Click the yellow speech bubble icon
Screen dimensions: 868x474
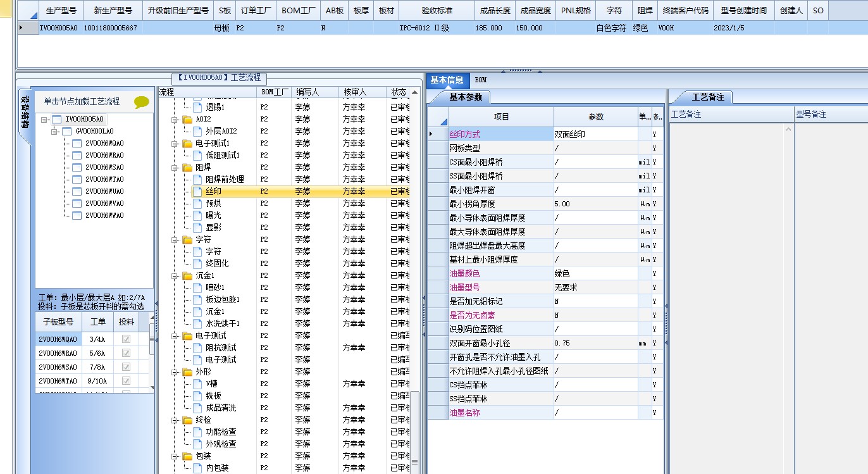[142, 102]
